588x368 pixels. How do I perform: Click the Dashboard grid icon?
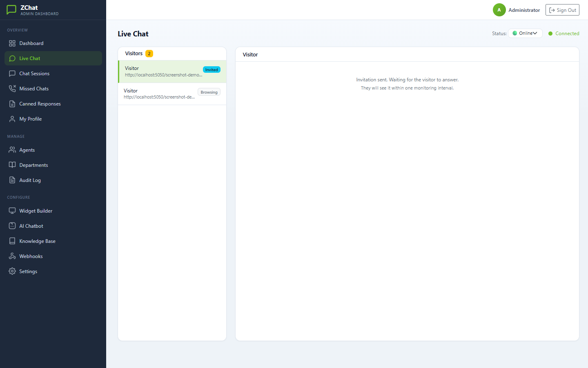click(12, 43)
